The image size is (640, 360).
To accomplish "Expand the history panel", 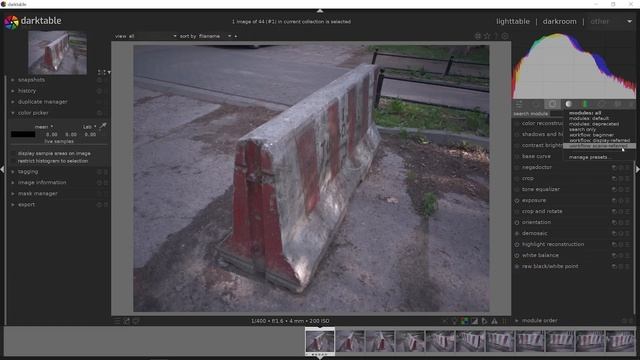I will tap(13, 91).
